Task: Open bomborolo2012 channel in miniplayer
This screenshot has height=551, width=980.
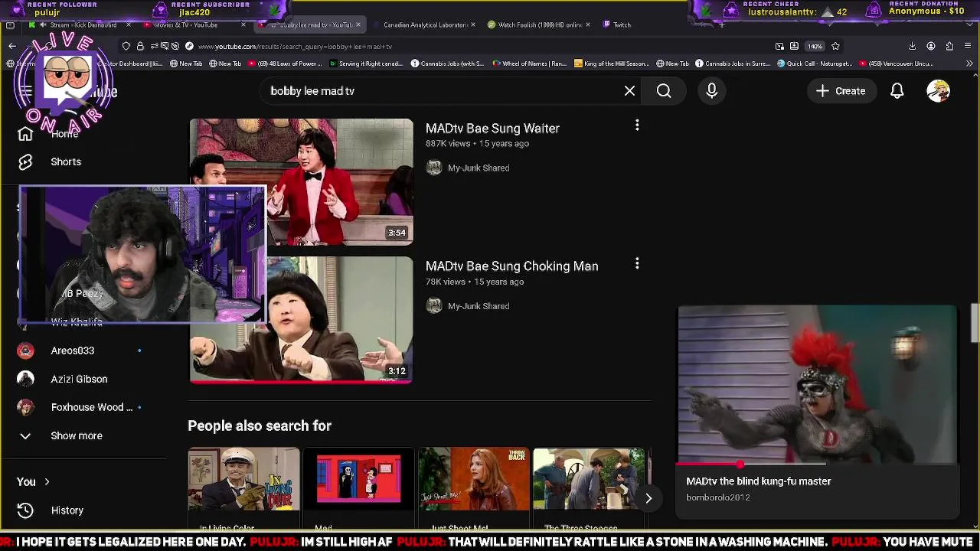Action: [x=718, y=497]
